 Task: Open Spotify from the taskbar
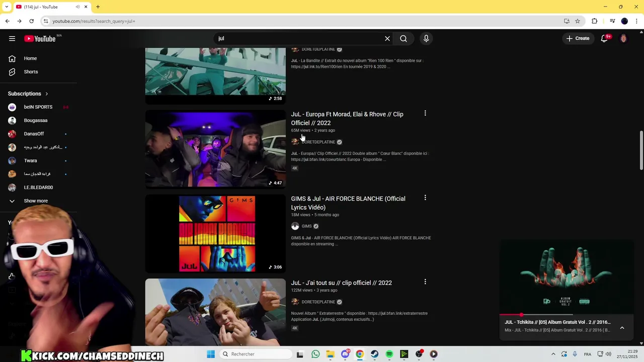(389, 354)
